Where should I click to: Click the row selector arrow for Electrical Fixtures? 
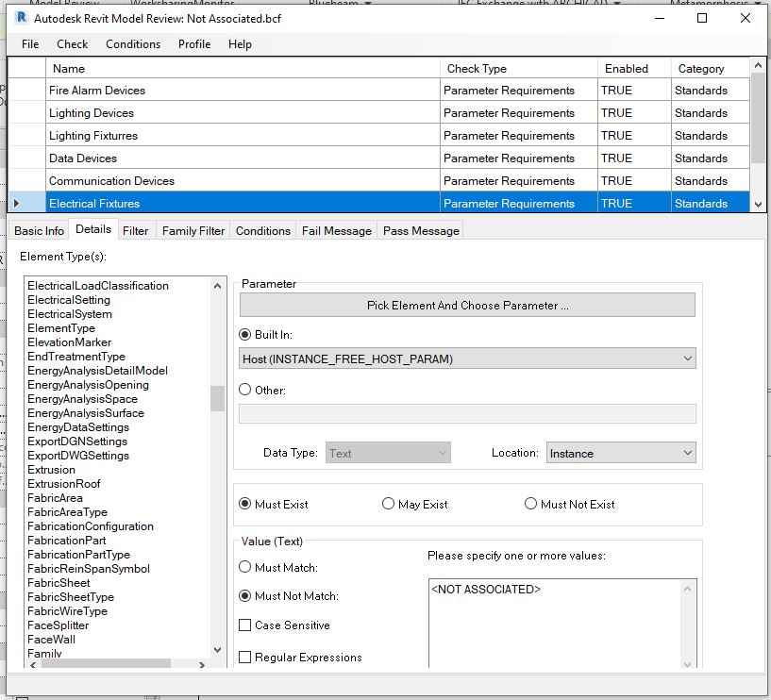point(17,203)
